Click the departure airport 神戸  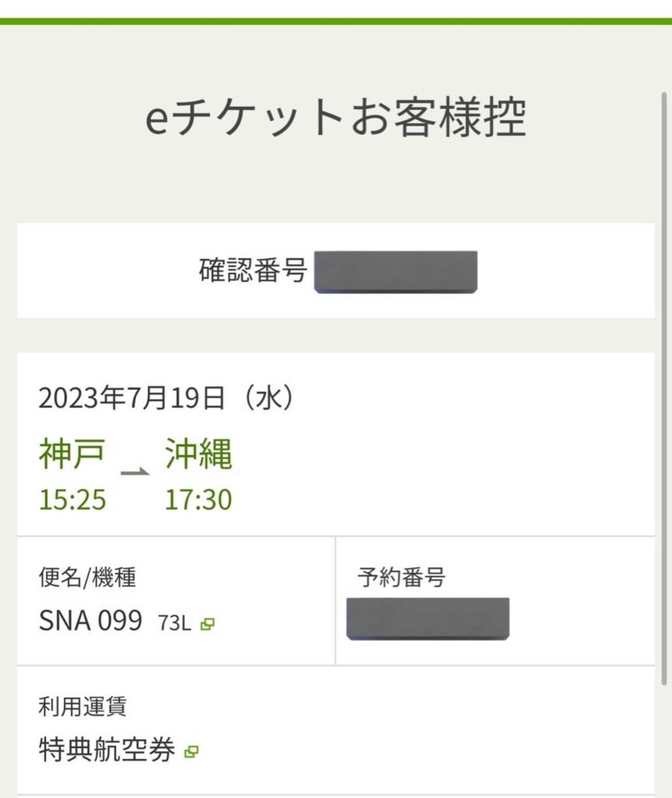[72, 454]
